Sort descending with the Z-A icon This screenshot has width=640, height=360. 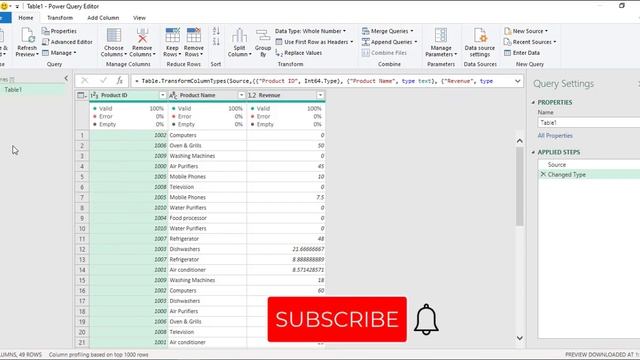pos(216,42)
